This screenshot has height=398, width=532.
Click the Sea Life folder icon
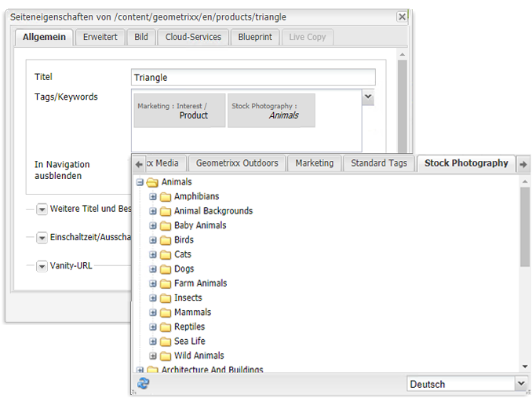(166, 341)
